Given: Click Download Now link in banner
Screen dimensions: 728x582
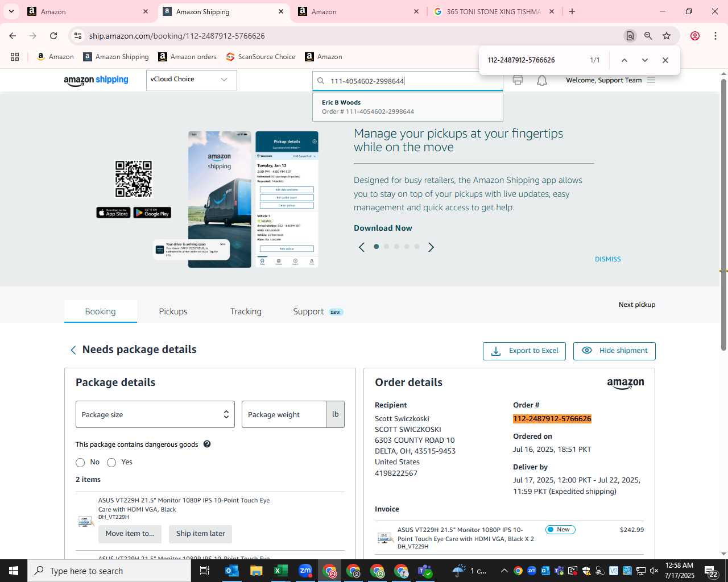Looking at the screenshot, I should pyautogui.click(x=383, y=228).
